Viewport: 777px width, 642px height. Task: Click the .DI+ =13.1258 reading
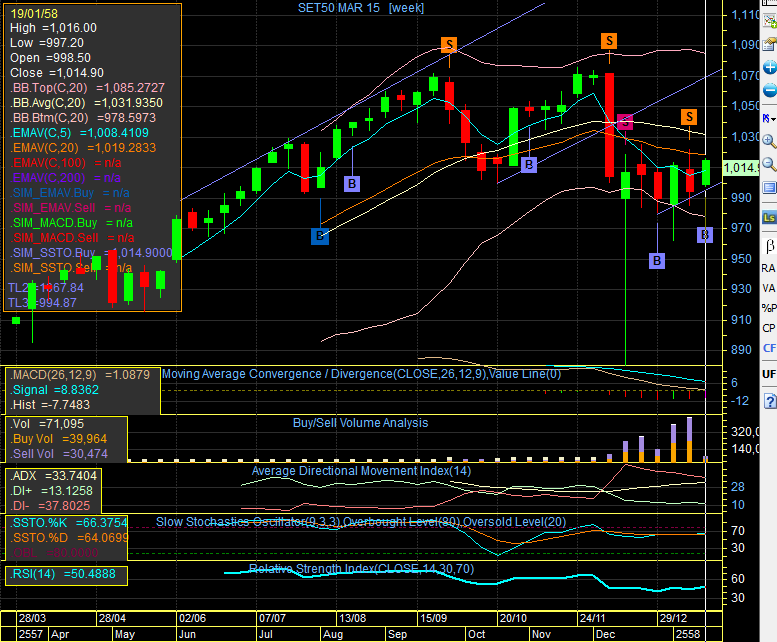tap(51, 491)
